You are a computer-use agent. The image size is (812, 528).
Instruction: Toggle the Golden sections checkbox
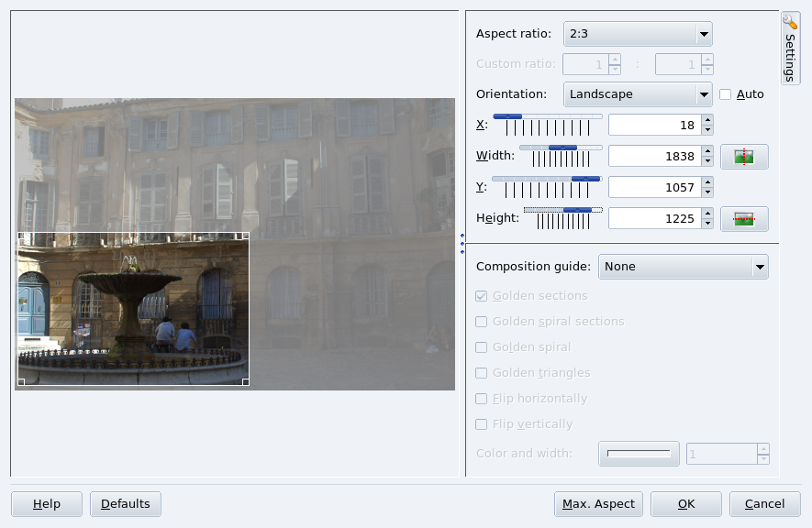click(482, 296)
